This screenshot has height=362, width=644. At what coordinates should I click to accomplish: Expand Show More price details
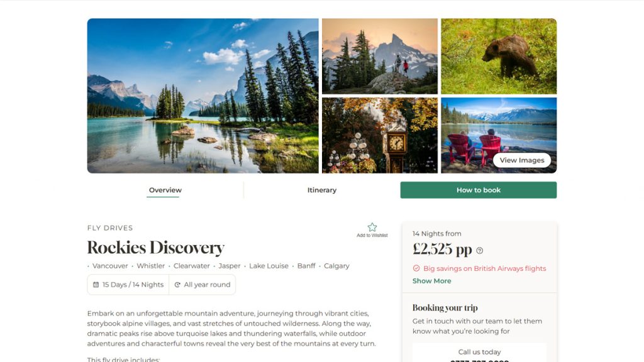point(431,281)
